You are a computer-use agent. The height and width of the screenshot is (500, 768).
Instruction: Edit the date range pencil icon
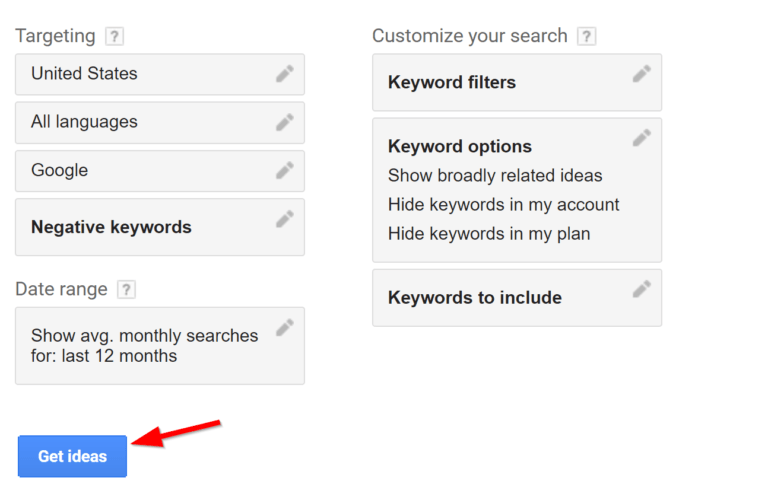coord(285,327)
